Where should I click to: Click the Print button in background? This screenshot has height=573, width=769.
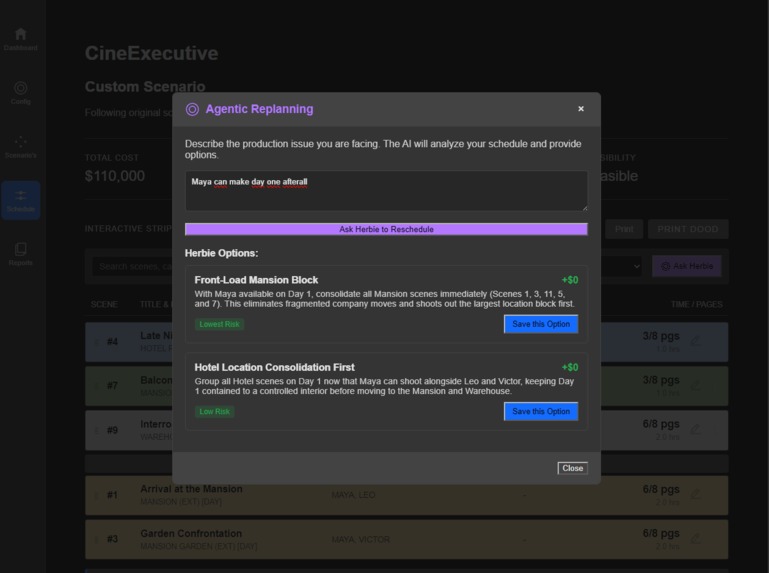tap(623, 229)
